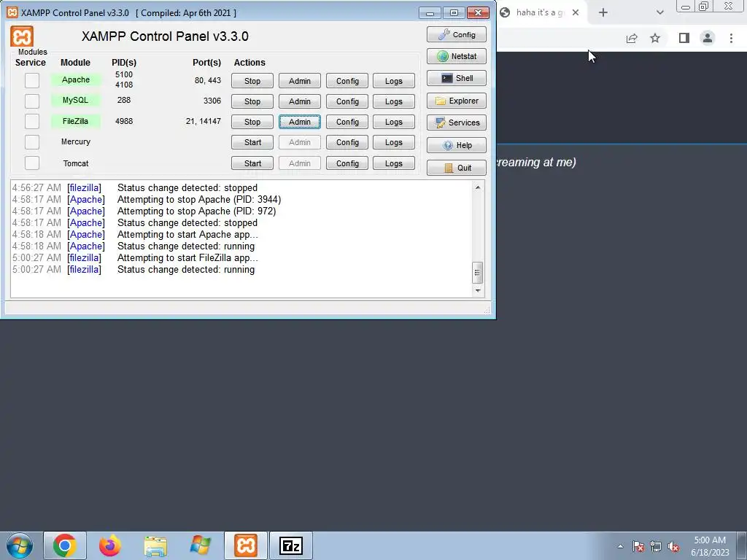Screen dimensions: 747x560
Task: Click the Apache module label
Action: tap(76, 79)
